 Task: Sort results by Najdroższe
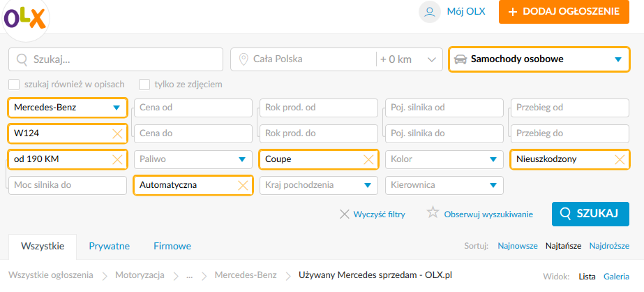pos(610,246)
